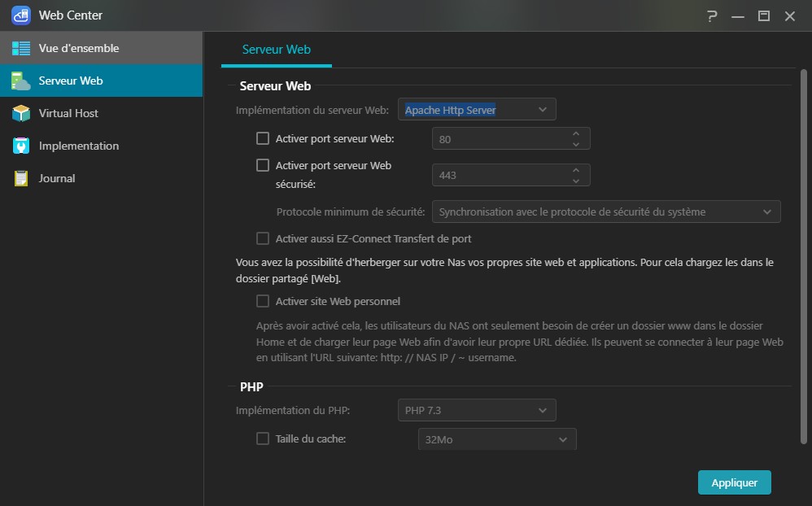812x506 pixels.
Task: Open Journal via its clipboard icon
Action: [x=21, y=179]
